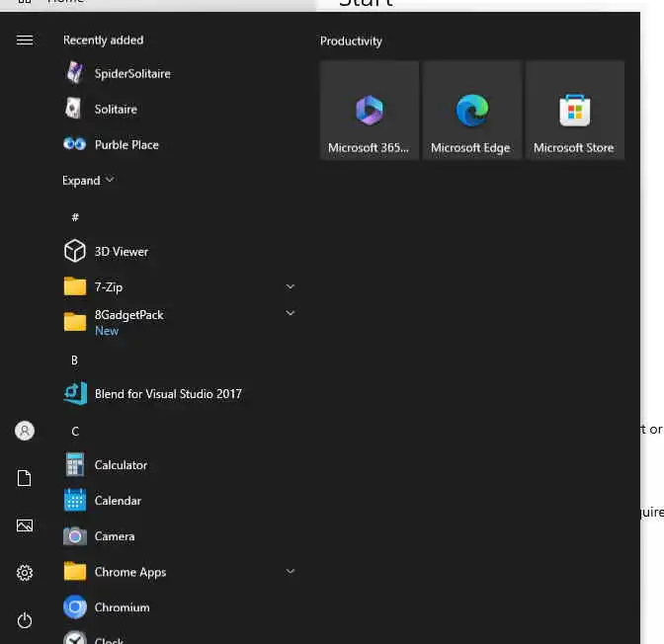Click the Power button icon
Image resolution: width=664 pixels, height=644 pixels.
(x=25, y=620)
